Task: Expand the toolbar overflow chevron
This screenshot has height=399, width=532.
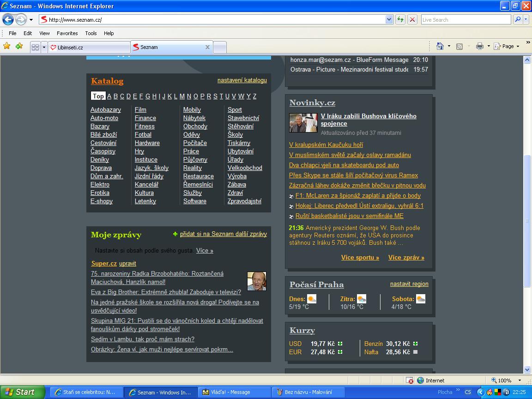Action: pos(528,42)
